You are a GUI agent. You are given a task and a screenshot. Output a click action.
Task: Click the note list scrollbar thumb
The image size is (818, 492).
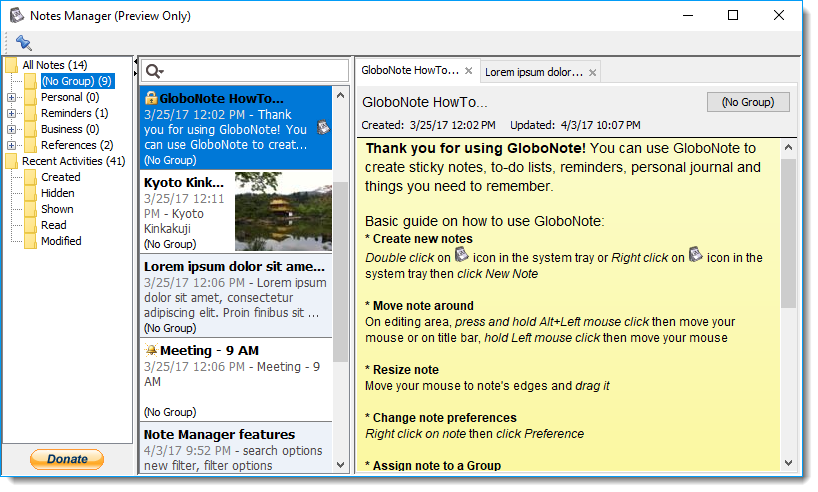341,271
